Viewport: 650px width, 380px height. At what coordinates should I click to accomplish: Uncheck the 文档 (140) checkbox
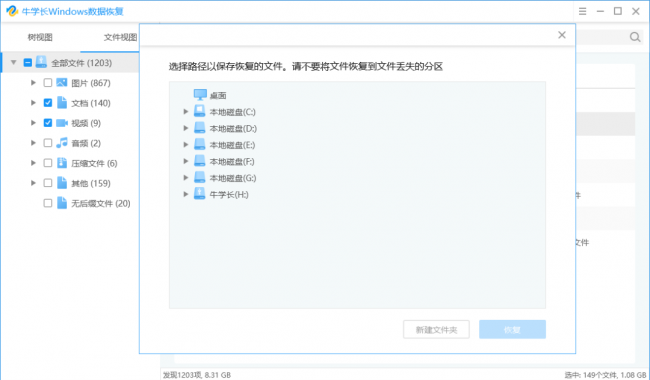[48, 102]
